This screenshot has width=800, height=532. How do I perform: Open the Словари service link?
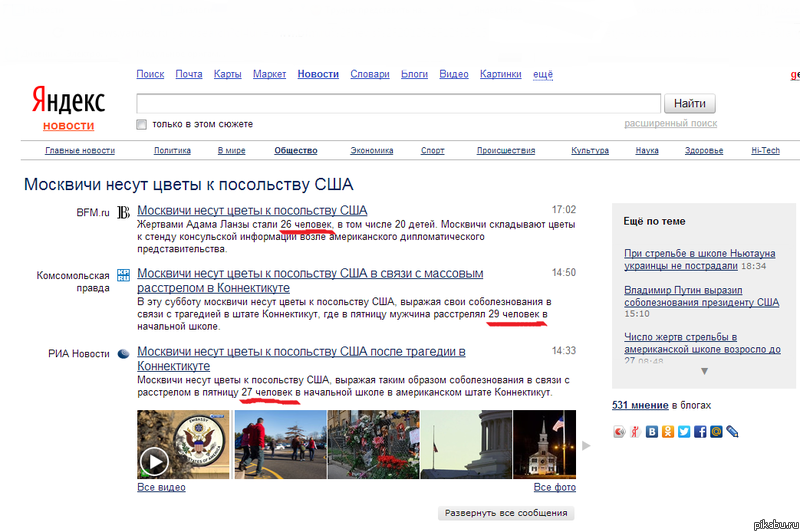tap(370, 74)
